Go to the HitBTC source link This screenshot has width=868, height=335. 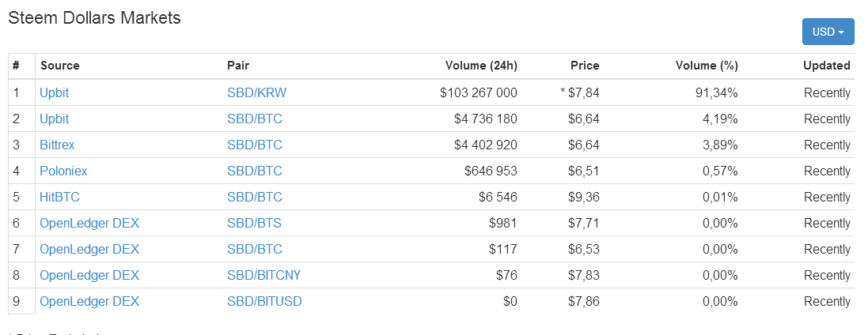click(x=59, y=197)
